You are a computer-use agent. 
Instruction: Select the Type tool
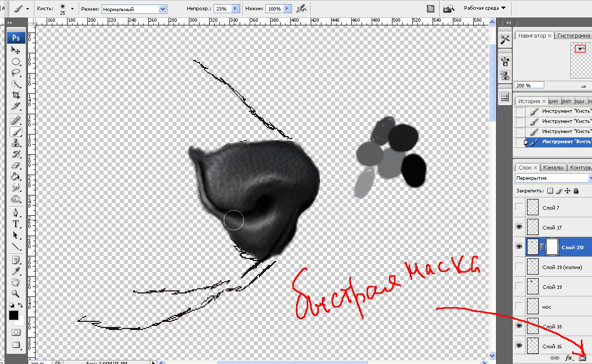point(16,224)
